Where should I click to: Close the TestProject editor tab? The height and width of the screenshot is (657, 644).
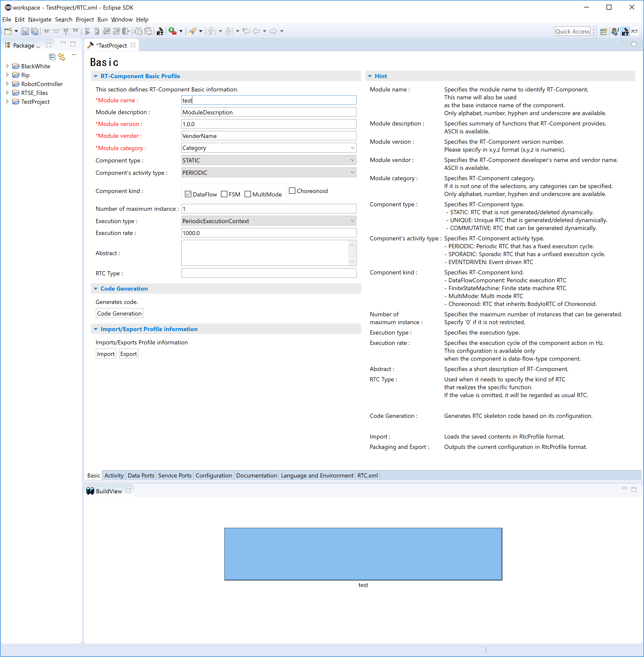[x=133, y=45]
